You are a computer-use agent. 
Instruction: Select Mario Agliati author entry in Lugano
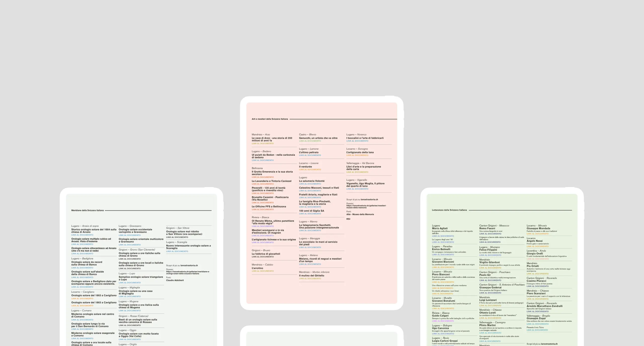pos(440,228)
